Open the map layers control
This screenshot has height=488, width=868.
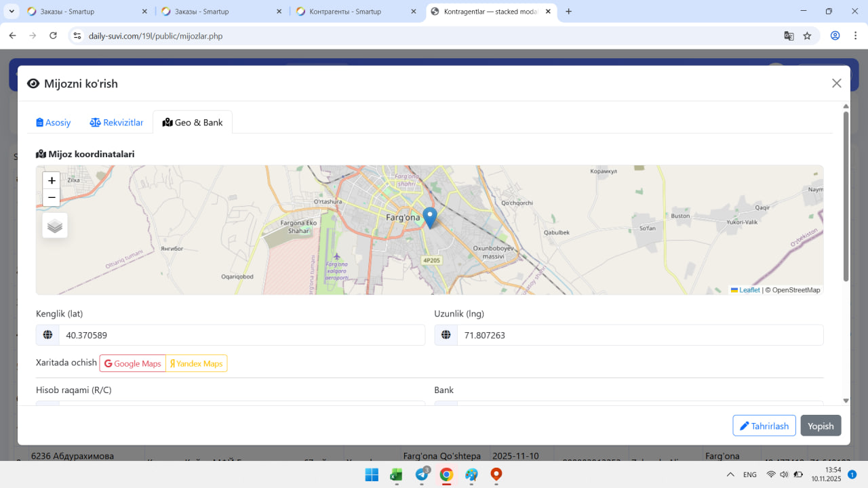coord(55,226)
